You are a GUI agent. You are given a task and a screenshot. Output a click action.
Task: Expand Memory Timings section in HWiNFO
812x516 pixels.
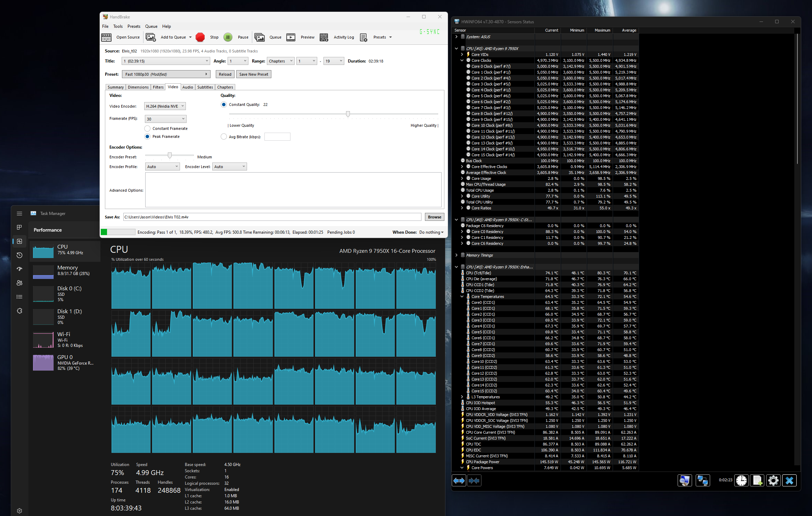[x=457, y=255]
